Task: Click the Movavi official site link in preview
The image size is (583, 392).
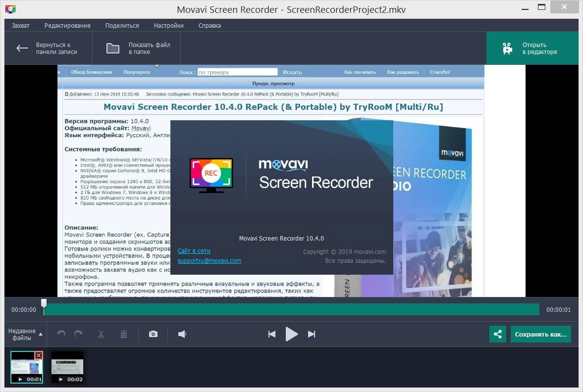Action: [x=141, y=128]
